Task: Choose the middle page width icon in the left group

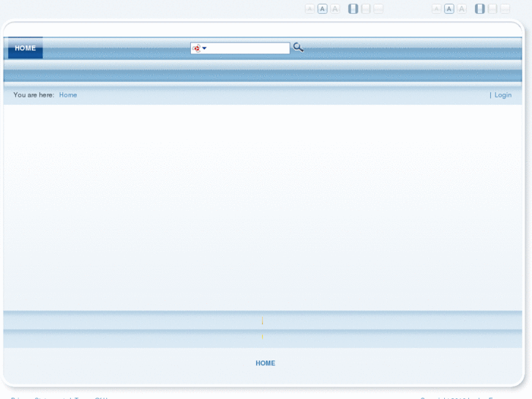Action: tap(366, 9)
